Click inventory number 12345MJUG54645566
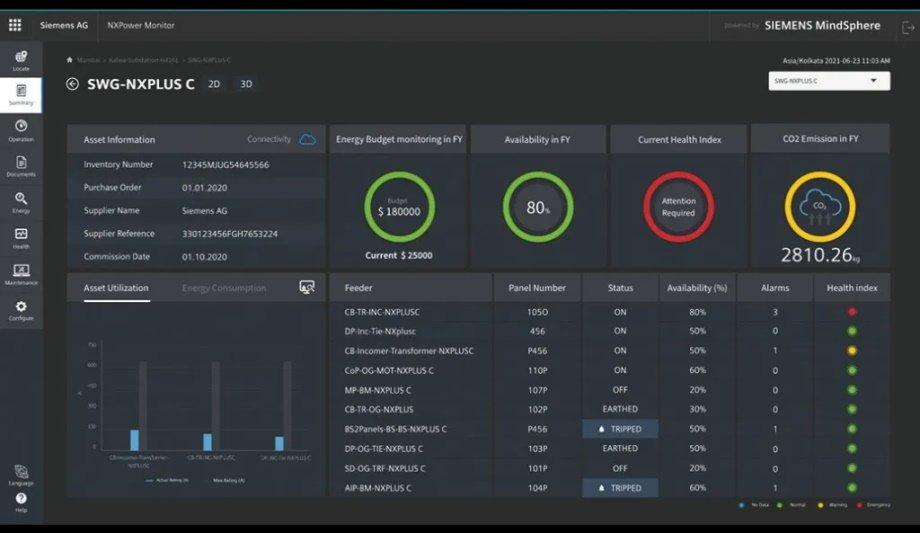The height and width of the screenshot is (533, 920). point(226,165)
